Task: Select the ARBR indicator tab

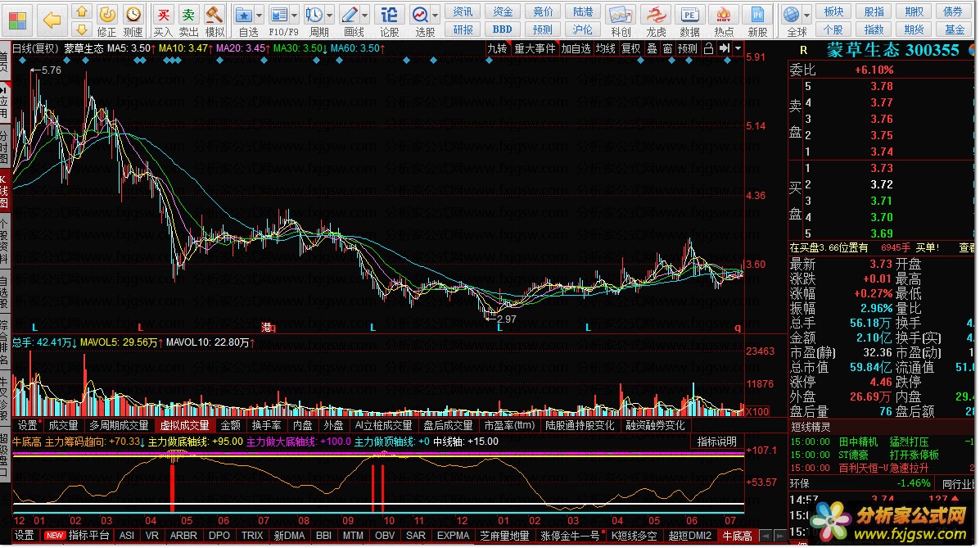Action: click(183, 536)
